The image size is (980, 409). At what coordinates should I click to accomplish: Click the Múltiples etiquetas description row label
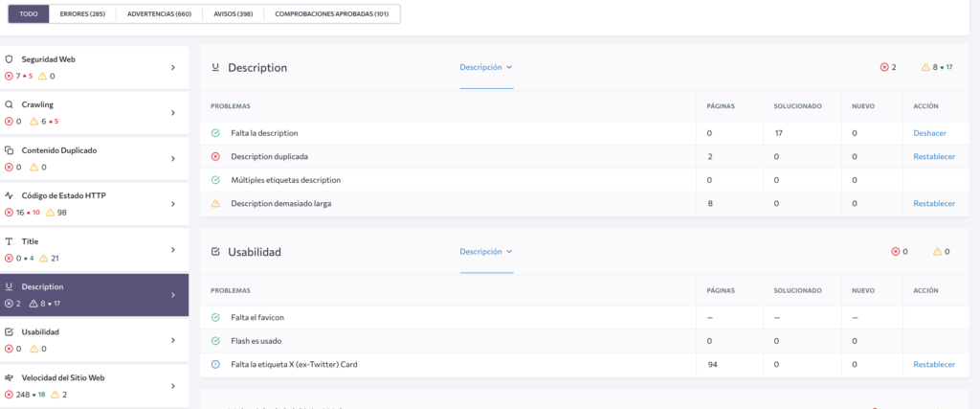285,180
